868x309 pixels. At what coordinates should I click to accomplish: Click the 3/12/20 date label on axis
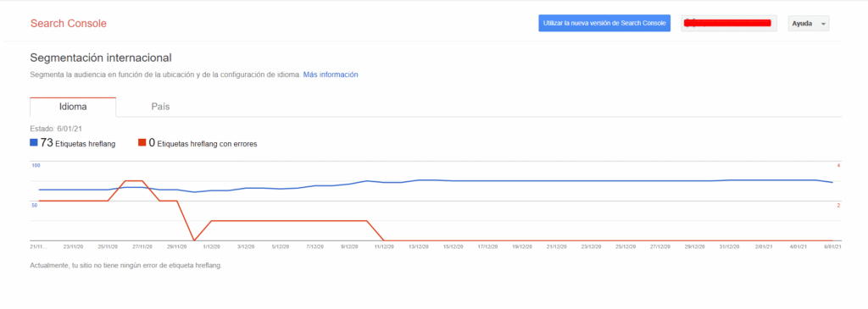click(x=246, y=246)
